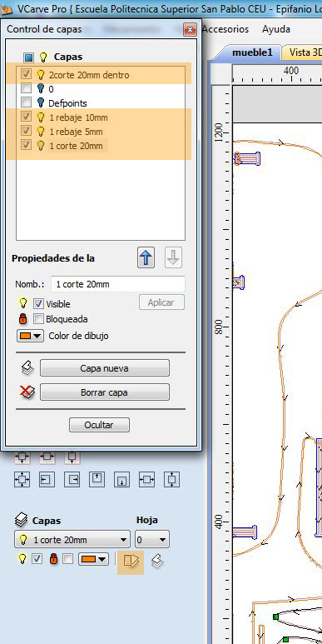Open the Ayuda menu
The image size is (322, 644).
[276, 29]
